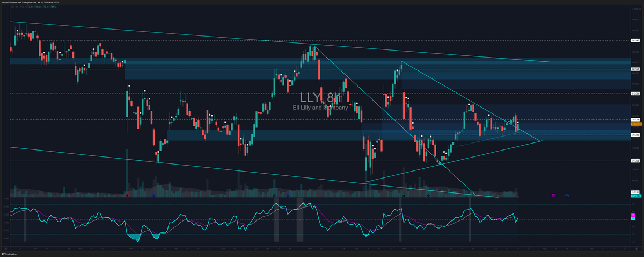Click the orange current price label
The image size is (644, 257).
(x=635, y=125)
